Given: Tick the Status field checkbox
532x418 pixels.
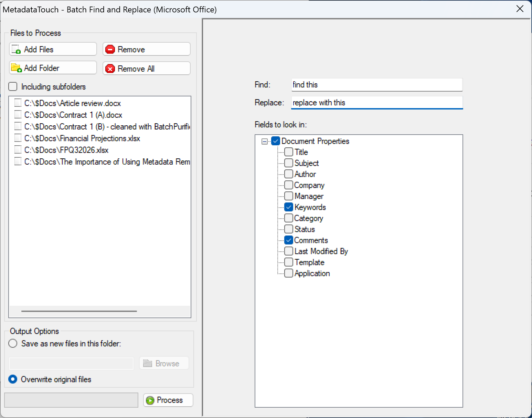Looking at the screenshot, I should click(x=289, y=229).
